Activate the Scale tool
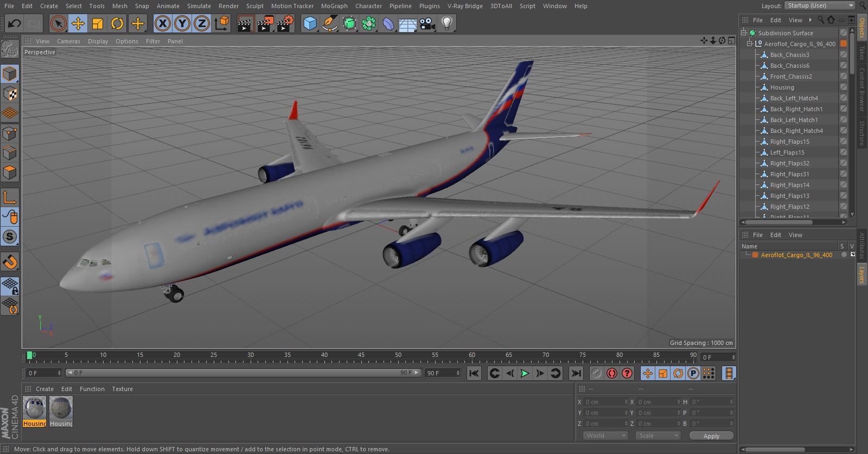Viewport: 868px width, 454px height. (x=98, y=23)
